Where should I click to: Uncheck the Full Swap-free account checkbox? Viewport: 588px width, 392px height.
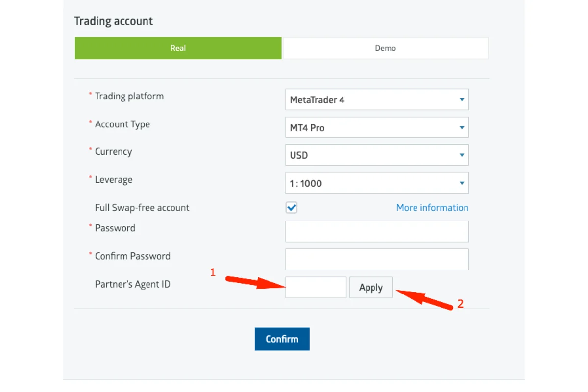292,208
